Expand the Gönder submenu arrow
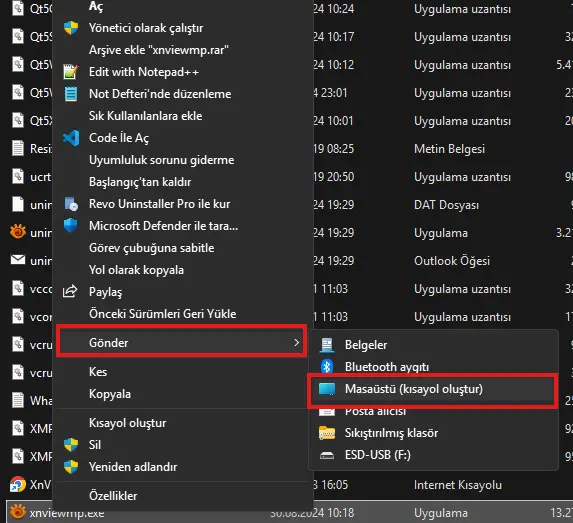The height and width of the screenshot is (523, 573). click(x=296, y=342)
